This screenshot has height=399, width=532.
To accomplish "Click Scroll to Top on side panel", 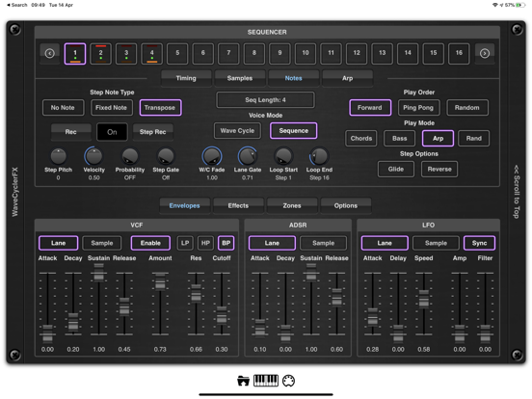I will click(x=517, y=192).
